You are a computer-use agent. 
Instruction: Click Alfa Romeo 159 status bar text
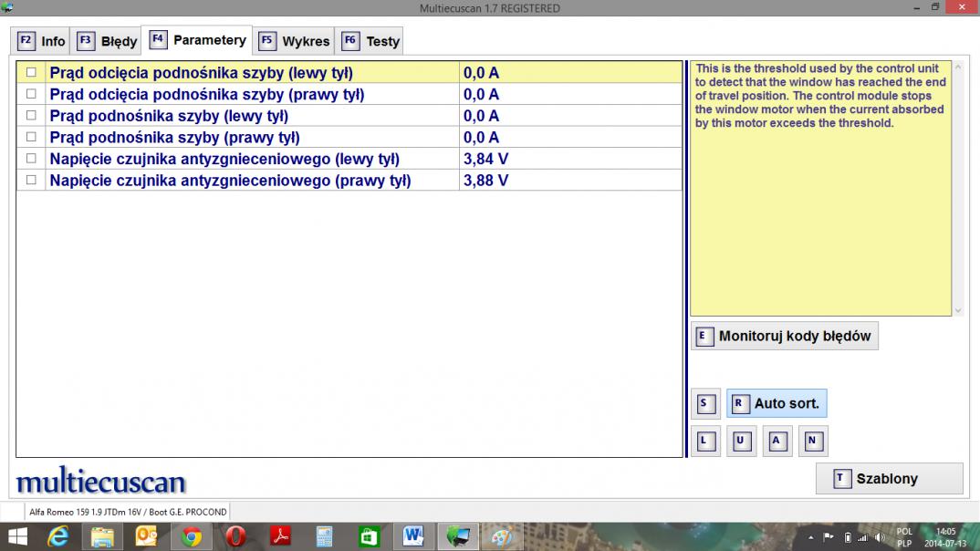pyautogui.click(x=128, y=512)
